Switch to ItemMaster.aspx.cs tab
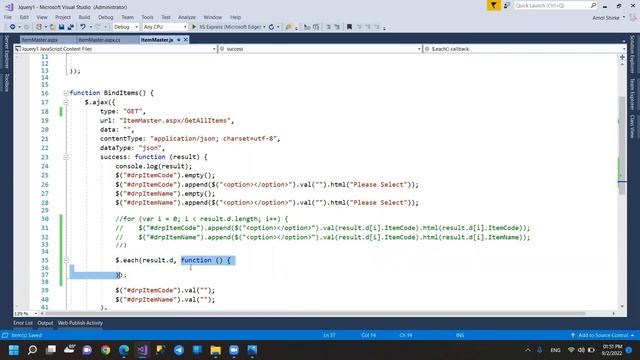The image size is (640, 360). (x=99, y=40)
